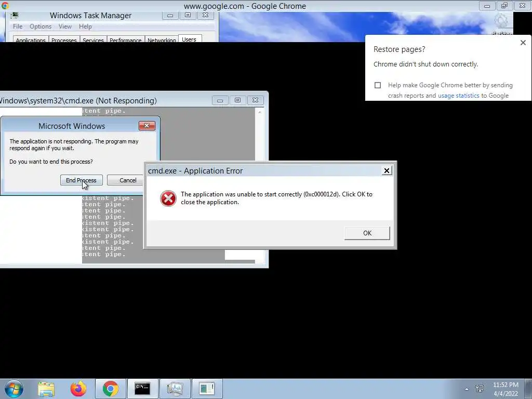Close the cmd.exe Application Error dialog
The image size is (532, 399).
click(x=387, y=170)
